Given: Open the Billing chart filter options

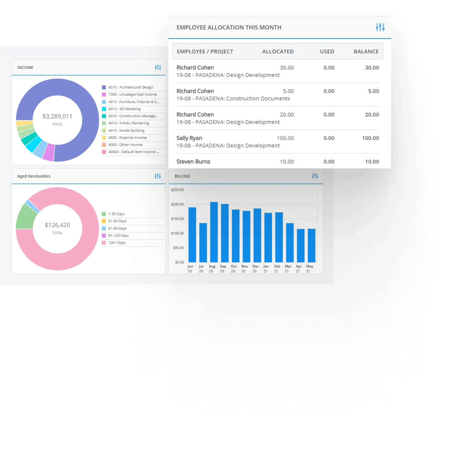Looking at the screenshot, I should coord(315,176).
